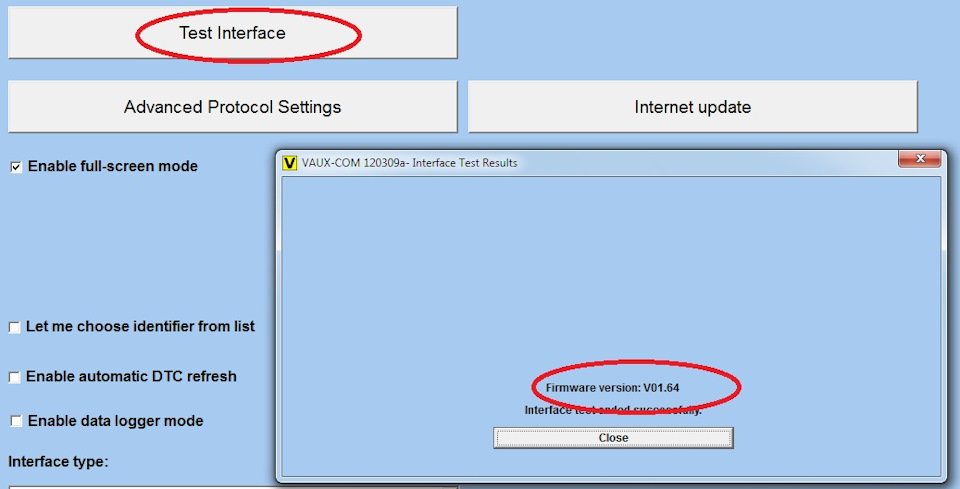Close the Interface Test Results dialog
This screenshot has height=489, width=960.
pos(613,438)
